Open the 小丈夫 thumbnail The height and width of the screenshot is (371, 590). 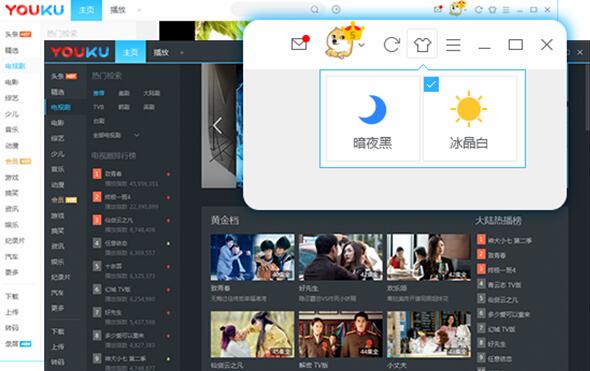coord(429,334)
